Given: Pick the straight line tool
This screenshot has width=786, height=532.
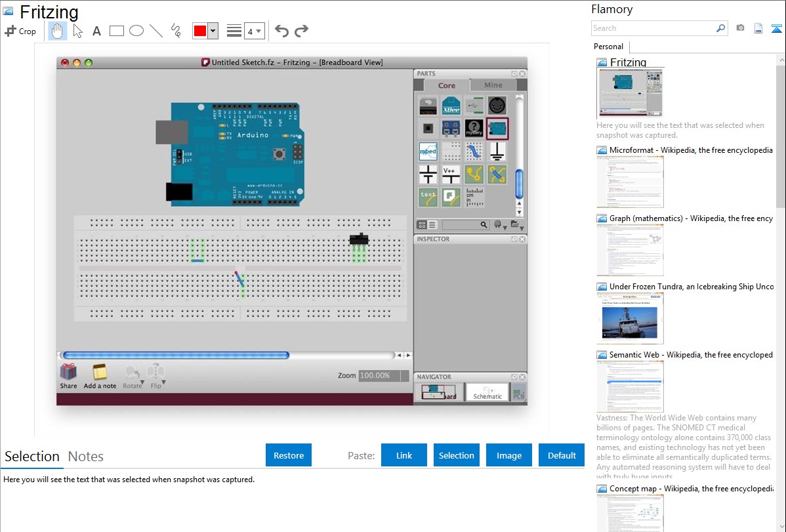Looking at the screenshot, I should 156,31.
